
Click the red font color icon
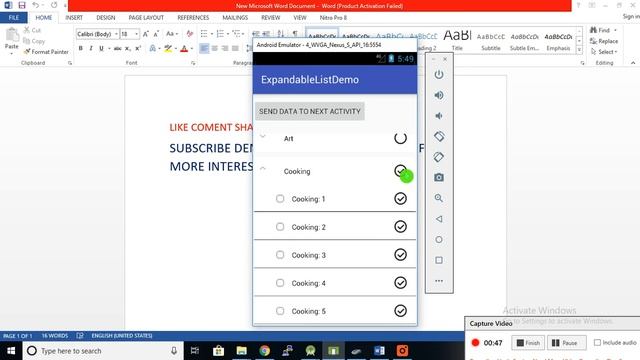[x=184, y=49]
